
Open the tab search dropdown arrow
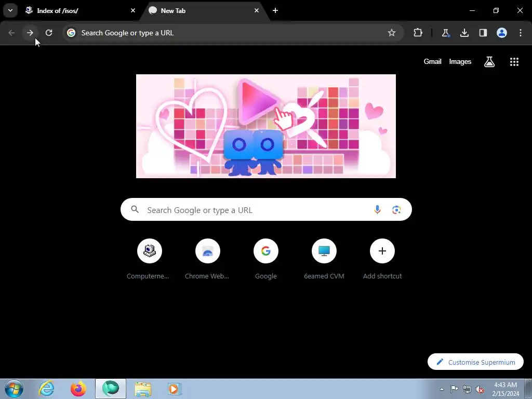click(x=10, y=10)
